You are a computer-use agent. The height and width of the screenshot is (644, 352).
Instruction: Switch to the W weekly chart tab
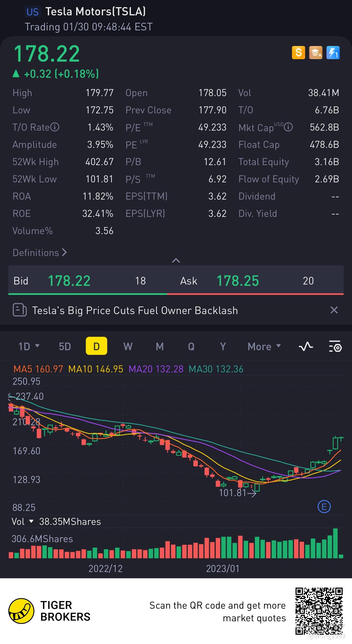[x=128, y=346]
